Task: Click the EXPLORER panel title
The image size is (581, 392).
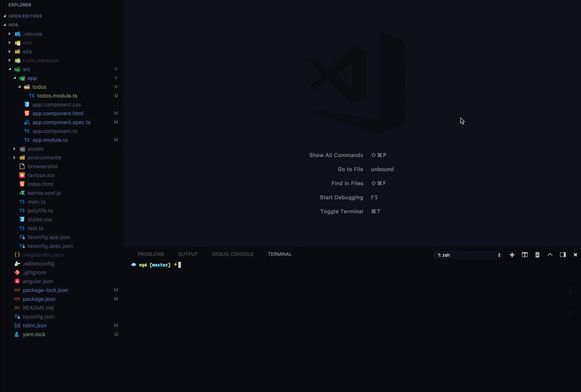Action: coord(20,5)
